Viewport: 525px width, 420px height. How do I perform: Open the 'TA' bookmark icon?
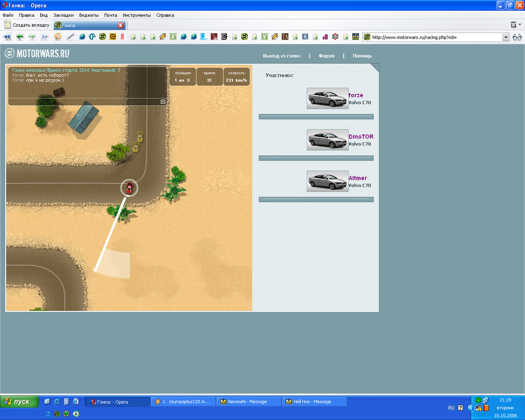285,37
